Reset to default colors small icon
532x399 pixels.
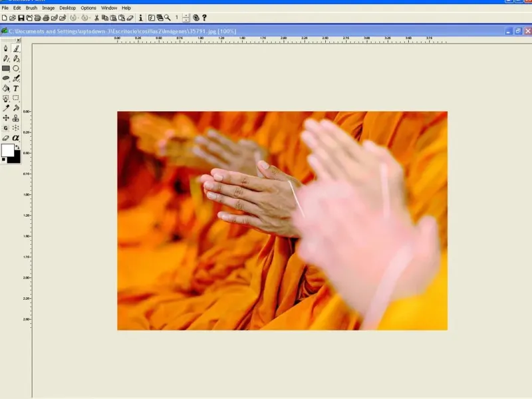3,160
